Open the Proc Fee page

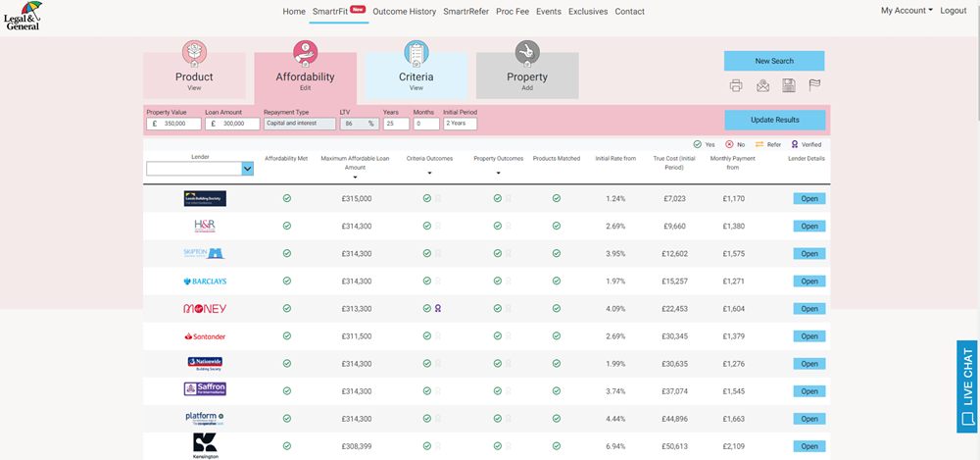512,11
